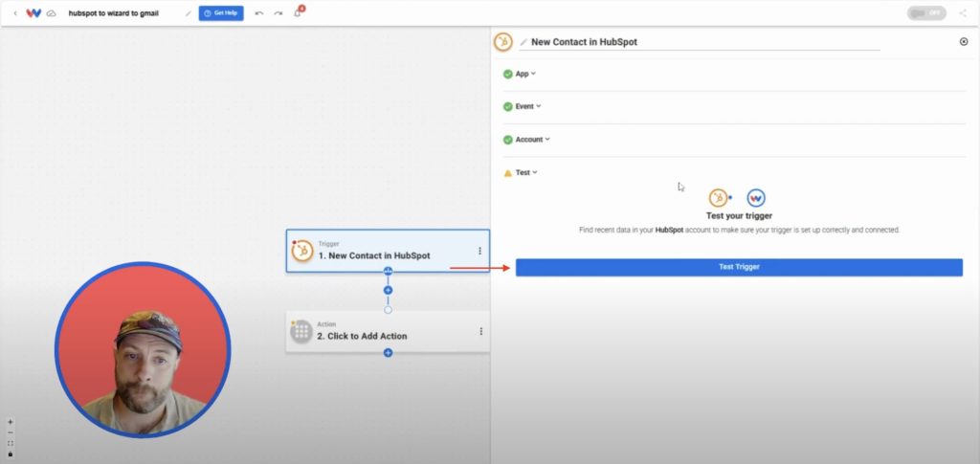Image resolution: width=980 pixels, height=464 pixels.
Task: Click the 'Test your trigger' heading
Action: [x=739, y=216]
